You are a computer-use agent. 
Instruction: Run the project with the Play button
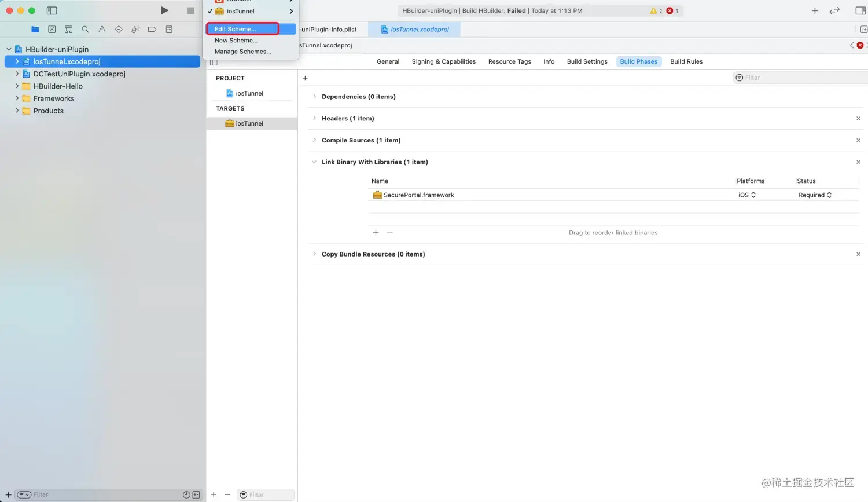(165, 10)
